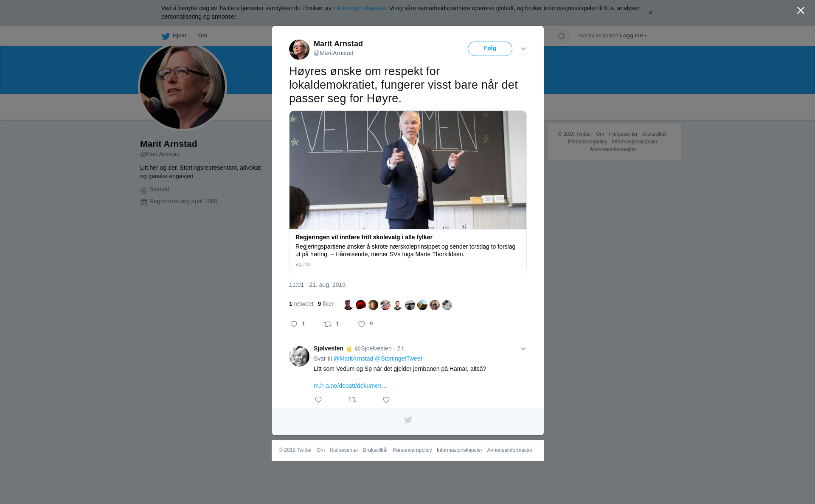Open the Om menu item in the top bar
The height and width of the screenshot is (504, 815).
pos(202,36)
